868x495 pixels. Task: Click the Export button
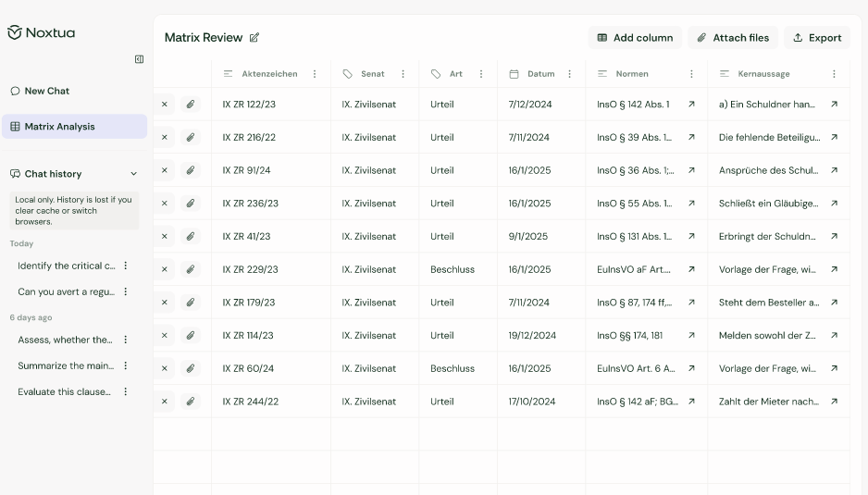[x=817, y=38]
